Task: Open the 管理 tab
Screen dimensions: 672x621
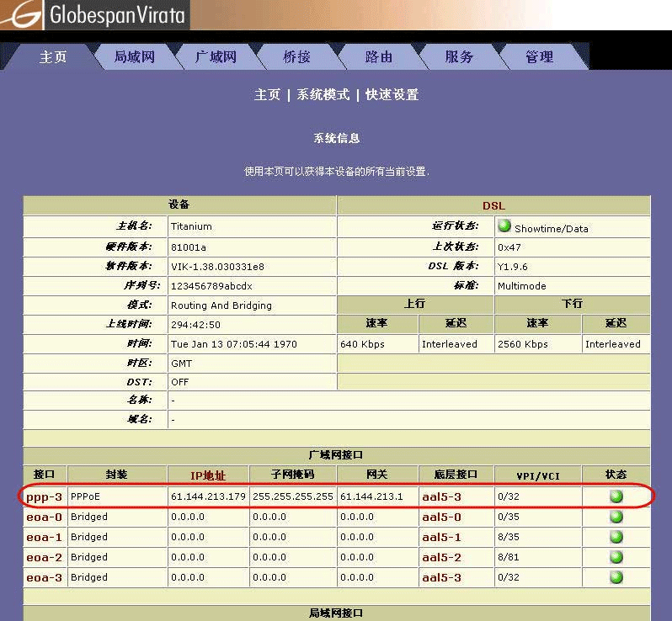Action: point(539,56)
